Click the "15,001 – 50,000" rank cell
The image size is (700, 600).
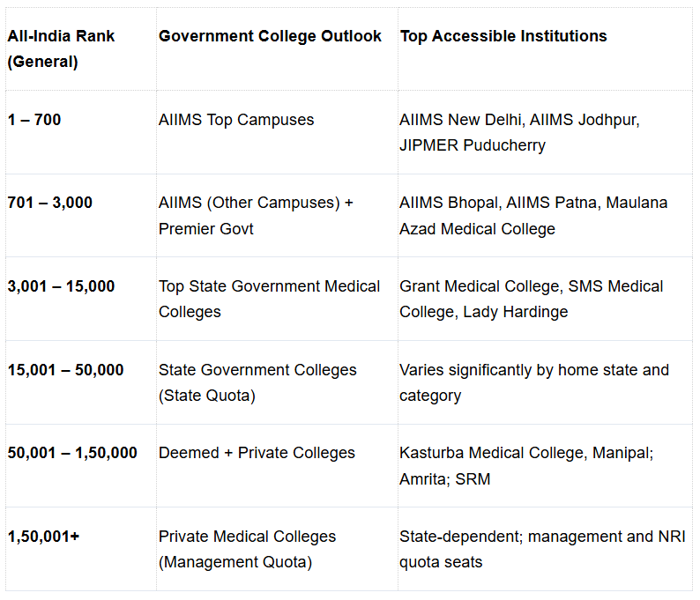tap(66, 370)
